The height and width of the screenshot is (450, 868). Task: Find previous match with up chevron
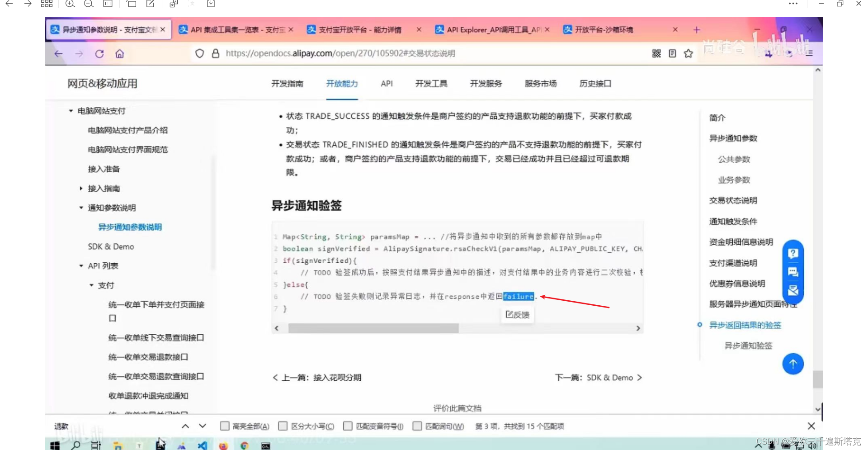tap(185, 426)
